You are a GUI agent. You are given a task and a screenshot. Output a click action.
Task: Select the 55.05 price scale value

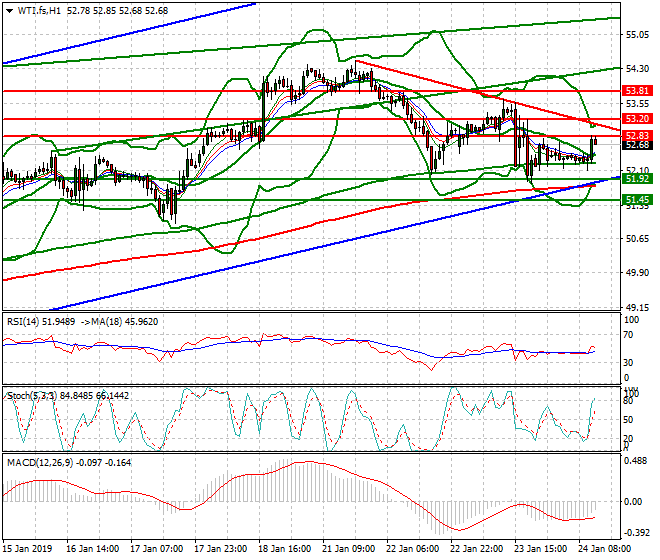[x=637, y=35]
